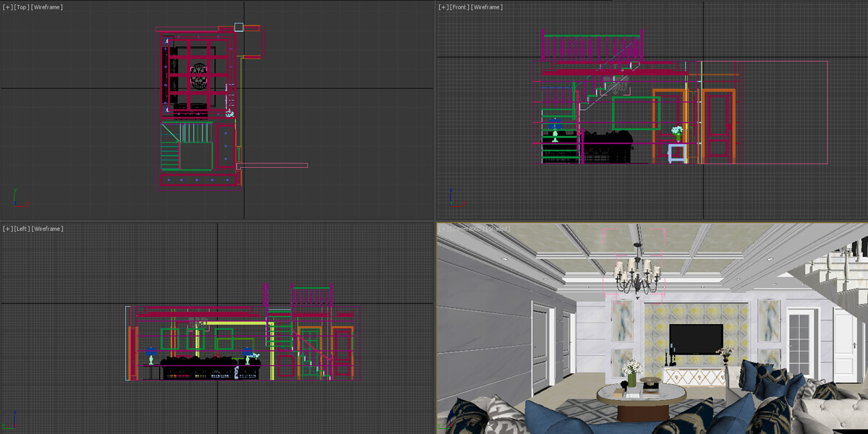Open the [+] menu in Top viewport

(x=8, y=7)
